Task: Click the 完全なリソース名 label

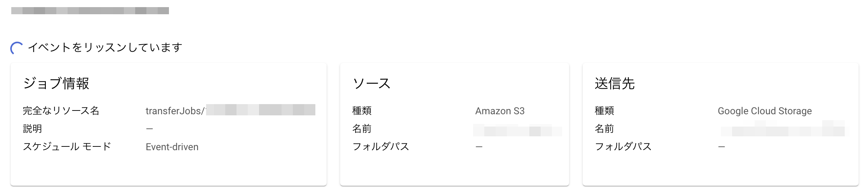Action: (61, 110)
